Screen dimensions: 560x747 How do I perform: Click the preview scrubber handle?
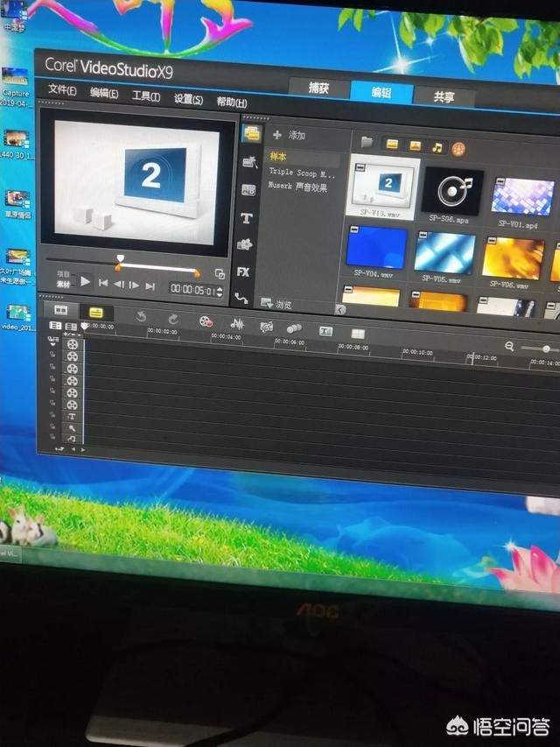point(121,257)
